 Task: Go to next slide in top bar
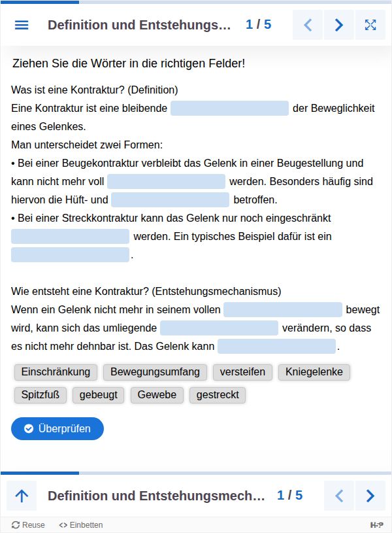(339, 25)
